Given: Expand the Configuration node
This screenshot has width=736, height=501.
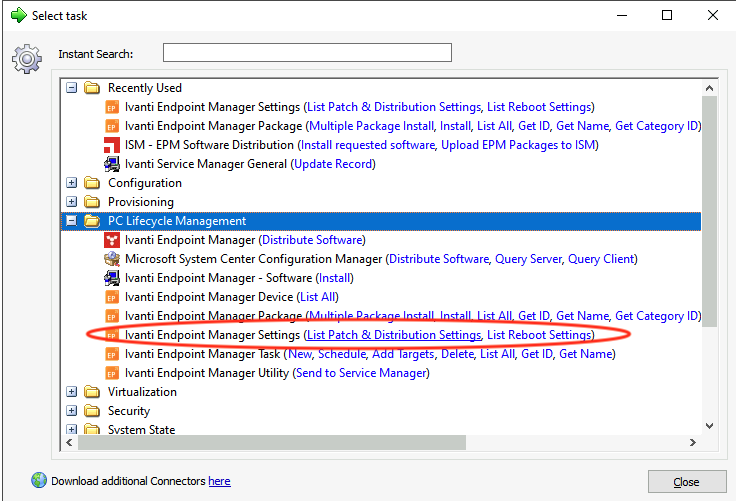Looking at the screenshot, I should pyautogui.click(x=71, y=183).
